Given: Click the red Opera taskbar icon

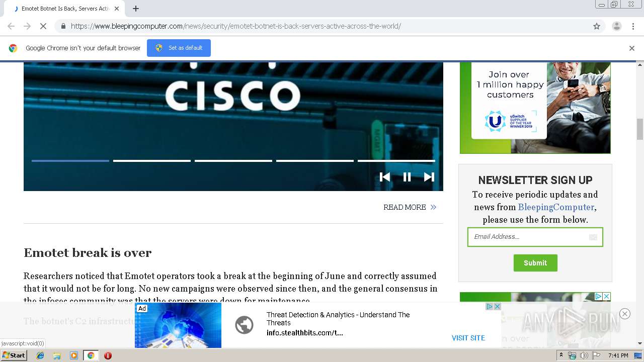Looking at the screenshot, I should [108, 355].
